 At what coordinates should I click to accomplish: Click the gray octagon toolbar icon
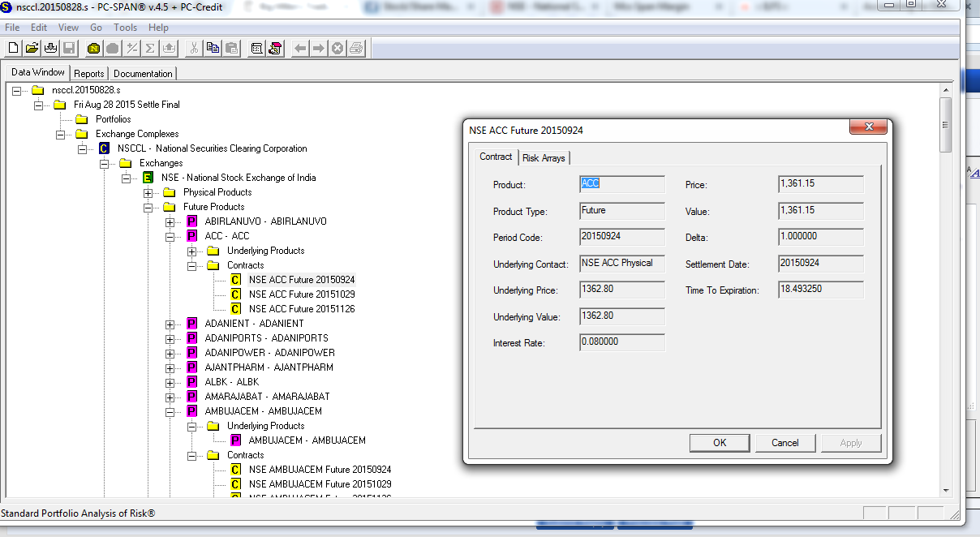point(113,48)
